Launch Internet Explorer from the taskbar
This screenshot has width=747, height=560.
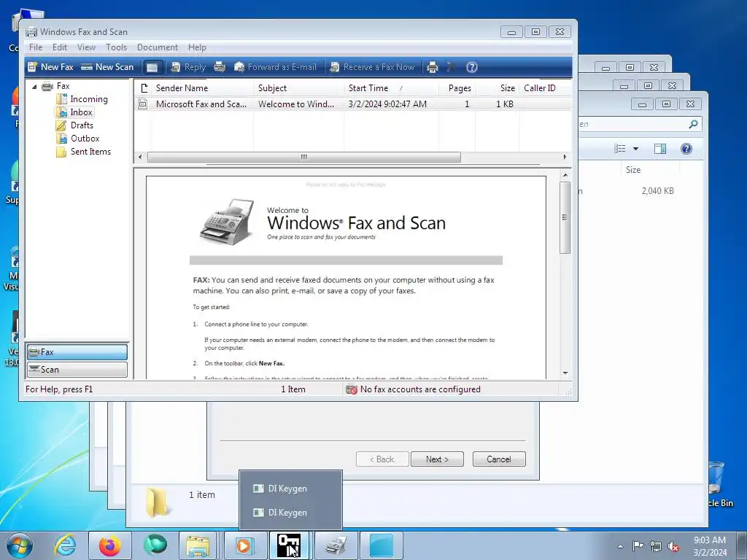[x=65, y=545]
